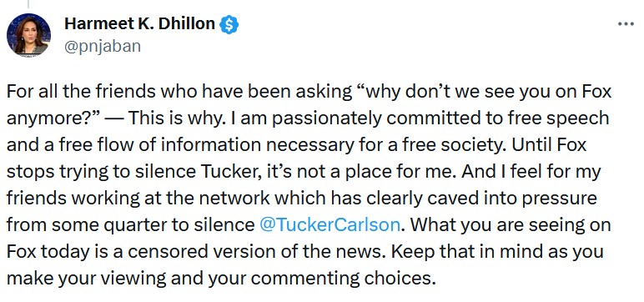Click the phrase "friends working at the network"

click(138, 199)
